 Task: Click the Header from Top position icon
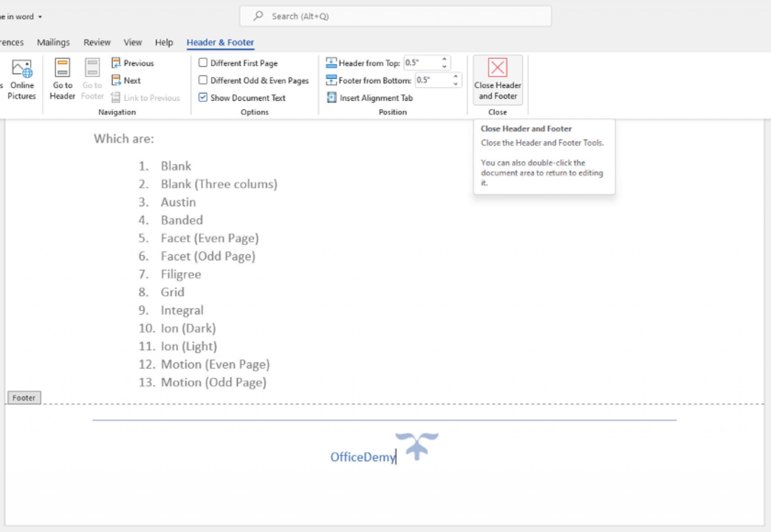[x=331, y=63]
